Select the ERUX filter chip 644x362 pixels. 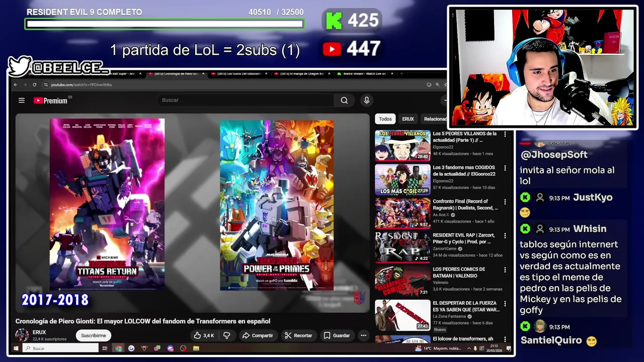pos(408,119)
